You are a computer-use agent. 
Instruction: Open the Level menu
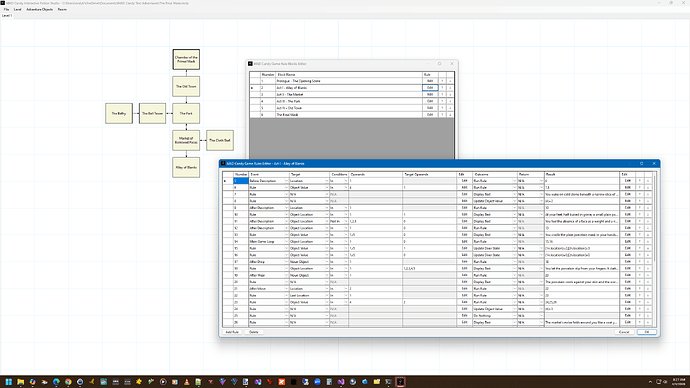click(x=17, y=9)
